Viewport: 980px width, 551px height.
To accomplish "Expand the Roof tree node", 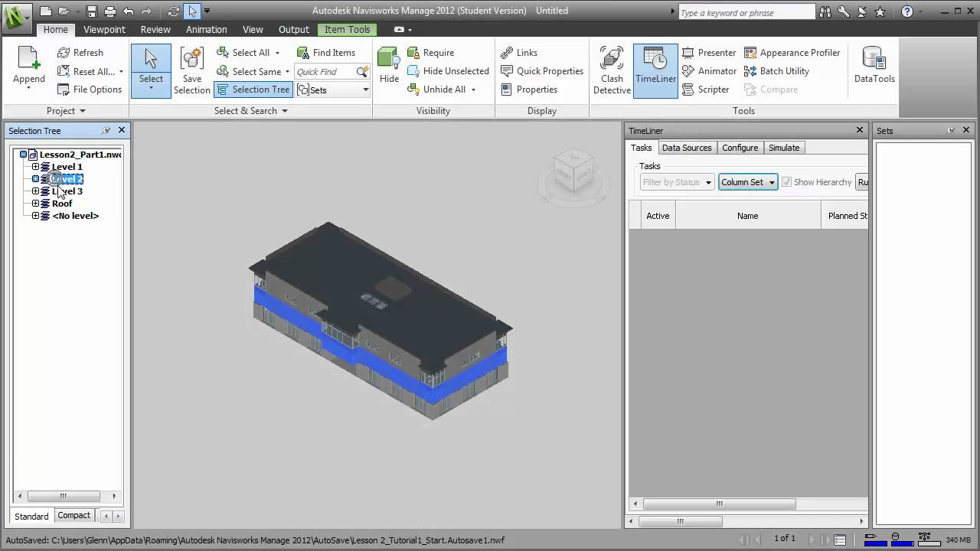I will click(35, 204).
